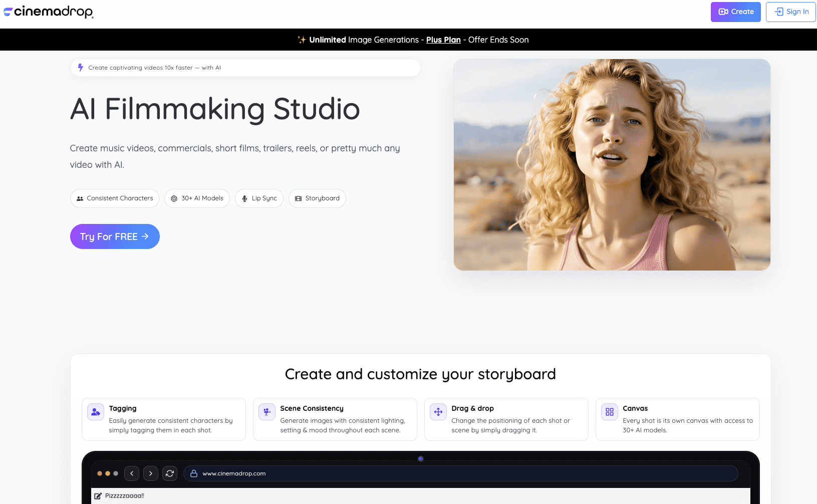Open the Sign In page
Viewport: 817px width, 504px height.
(x=791, y=12)
